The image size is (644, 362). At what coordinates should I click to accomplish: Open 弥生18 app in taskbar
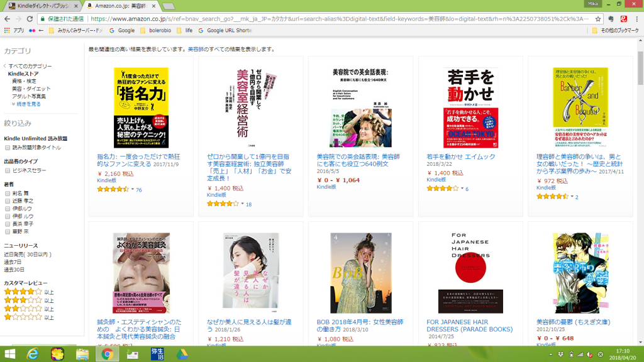pos(157,354)
